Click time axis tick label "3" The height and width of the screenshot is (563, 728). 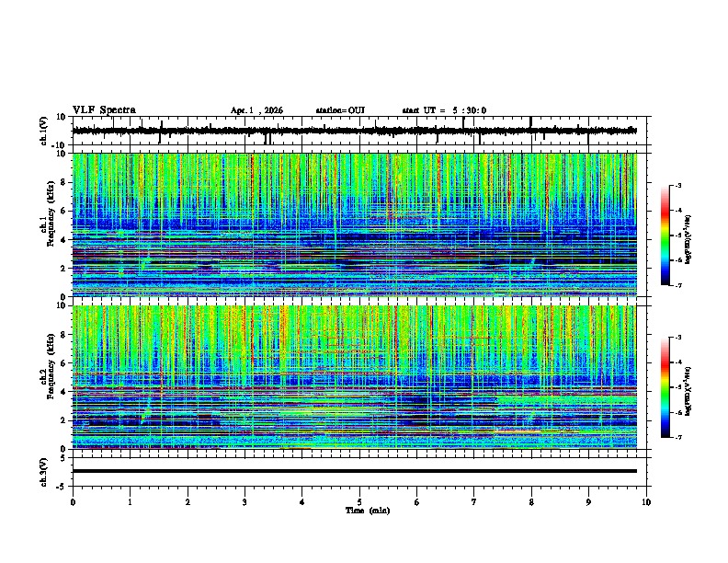point(245,502)
